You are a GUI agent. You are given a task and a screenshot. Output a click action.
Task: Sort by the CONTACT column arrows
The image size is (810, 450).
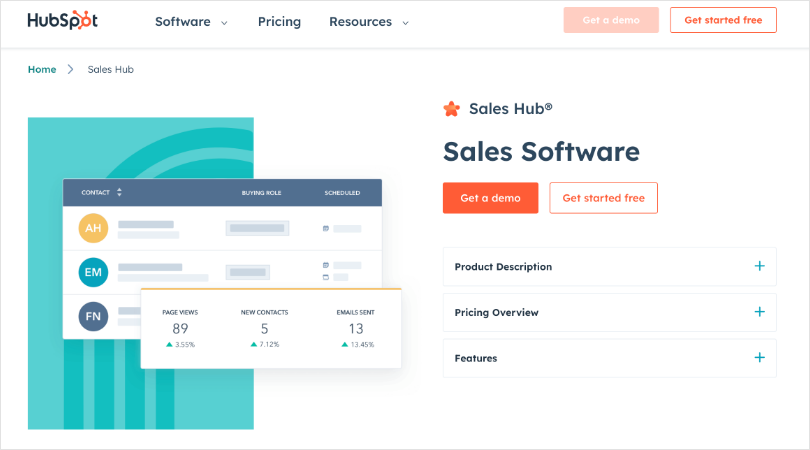pyautogui.click(x=119, y=192)
